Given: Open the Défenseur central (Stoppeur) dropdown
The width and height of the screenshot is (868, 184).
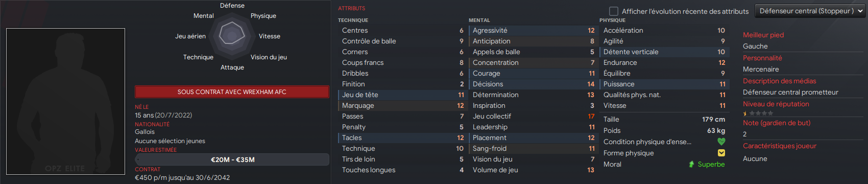Looking at the screenshot, I should coord(810,11).
